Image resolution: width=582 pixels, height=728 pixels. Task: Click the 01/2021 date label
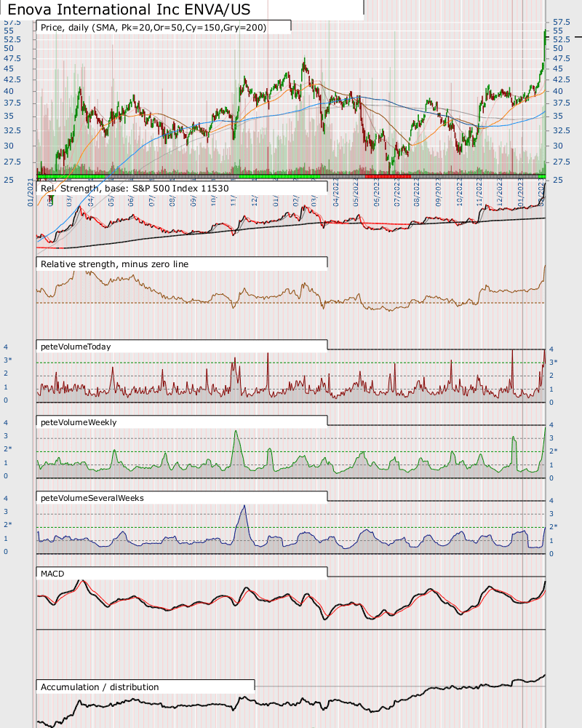[x=31, y=193]
